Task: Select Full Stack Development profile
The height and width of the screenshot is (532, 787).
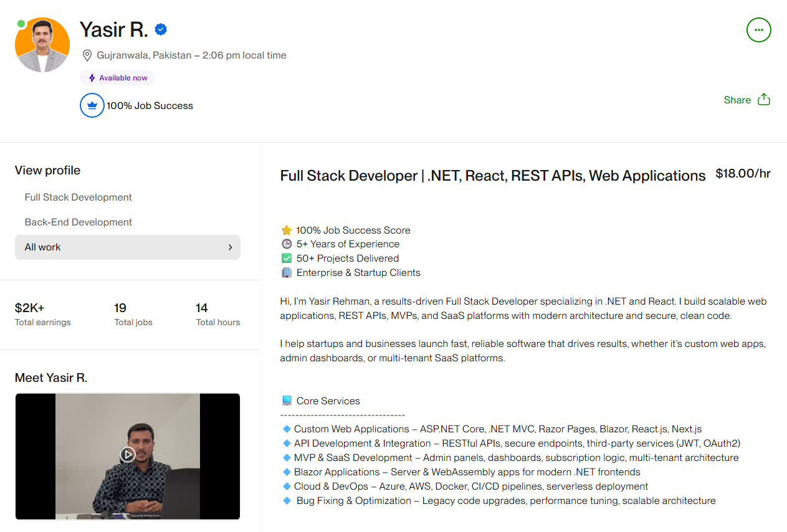Action: pyautogui.click(x=79, y=197)
